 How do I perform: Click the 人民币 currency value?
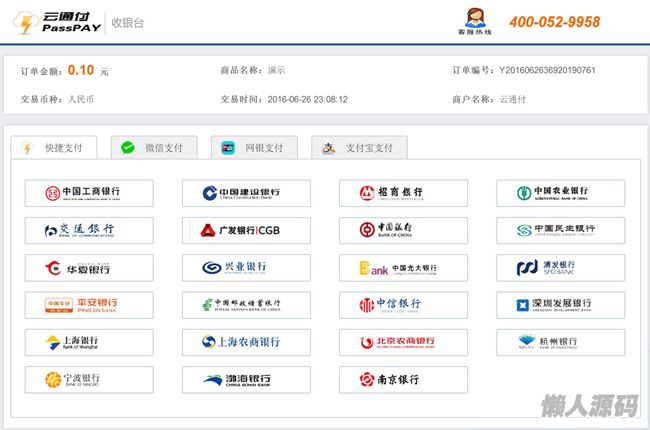(x=81, y=100)
